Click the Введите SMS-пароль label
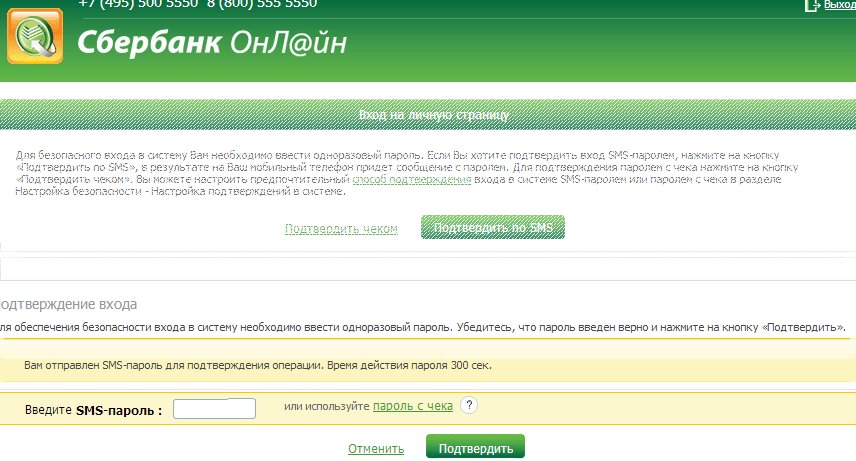This screenshot has width=856, height=461. click(93, 410)
